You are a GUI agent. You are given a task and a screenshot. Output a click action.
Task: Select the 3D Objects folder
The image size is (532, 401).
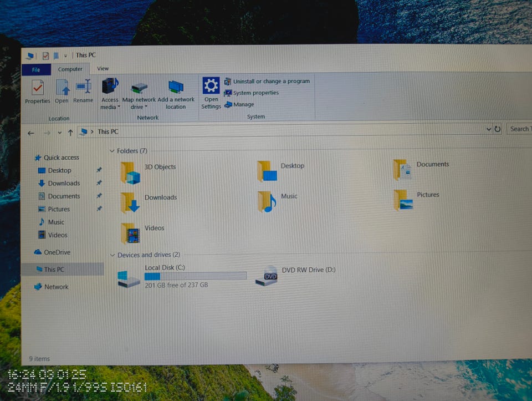click(149, 172)
